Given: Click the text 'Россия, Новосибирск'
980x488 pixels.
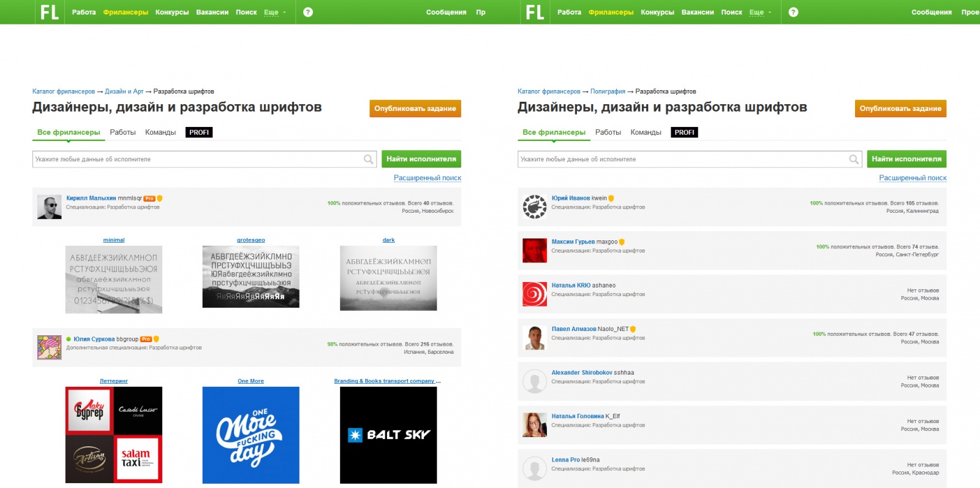Looking at the screenshot, I should (x=428, y=211).
